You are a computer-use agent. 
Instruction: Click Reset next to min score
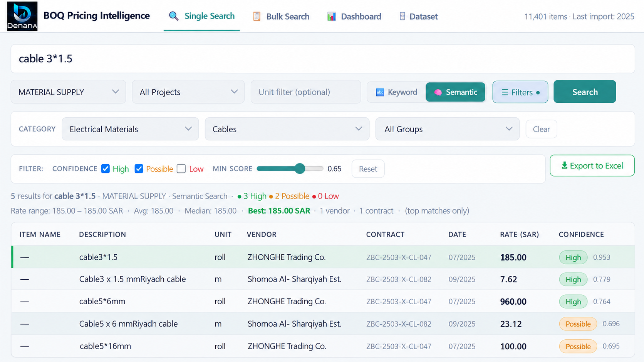pos(368,168)
